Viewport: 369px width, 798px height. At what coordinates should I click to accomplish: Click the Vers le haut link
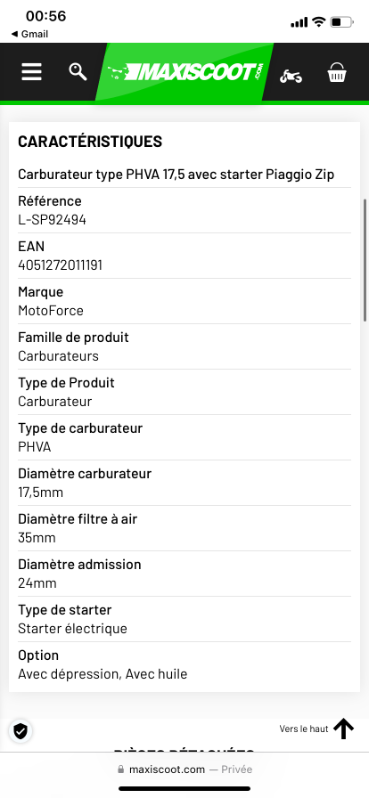[x=303, y=729]
